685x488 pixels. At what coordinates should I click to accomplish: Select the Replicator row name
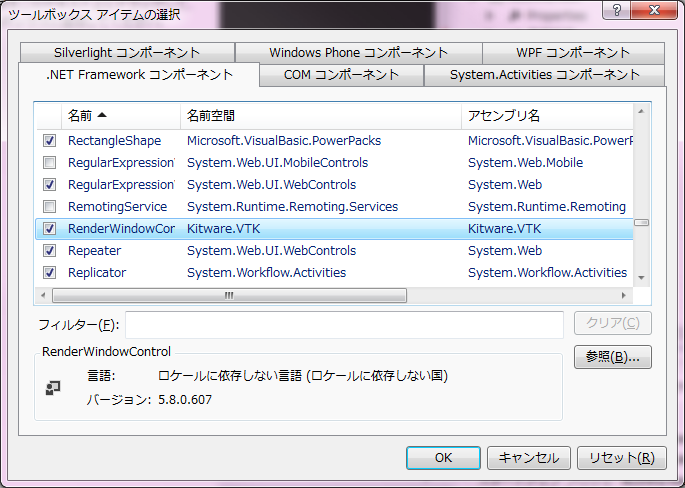click(x=97, y=273)
